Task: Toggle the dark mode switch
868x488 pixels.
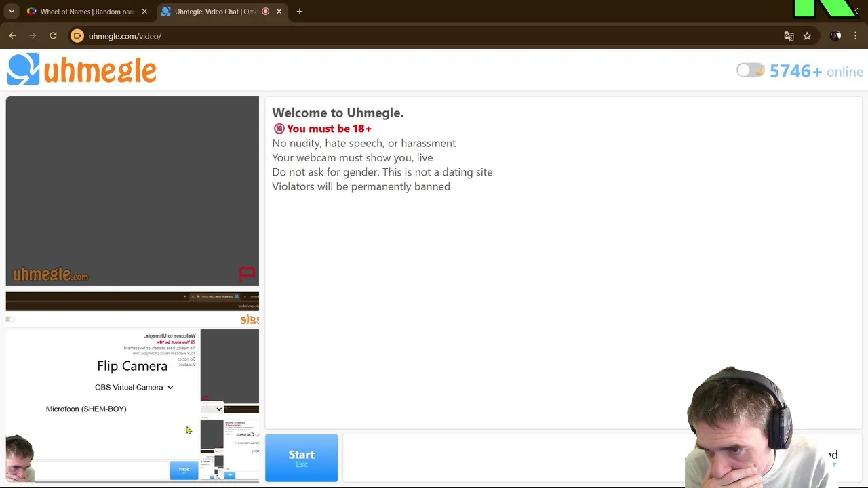Action: (x=750, y=70)
